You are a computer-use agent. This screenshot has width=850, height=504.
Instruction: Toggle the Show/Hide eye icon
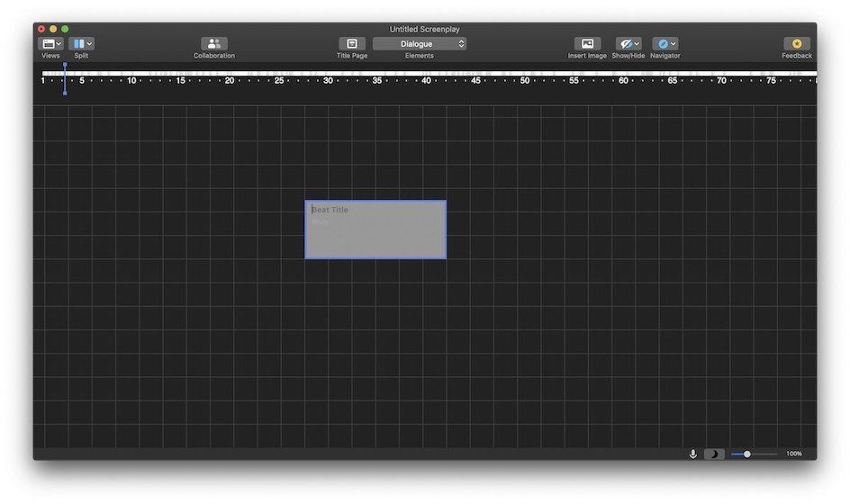click(x=625, y=43)
